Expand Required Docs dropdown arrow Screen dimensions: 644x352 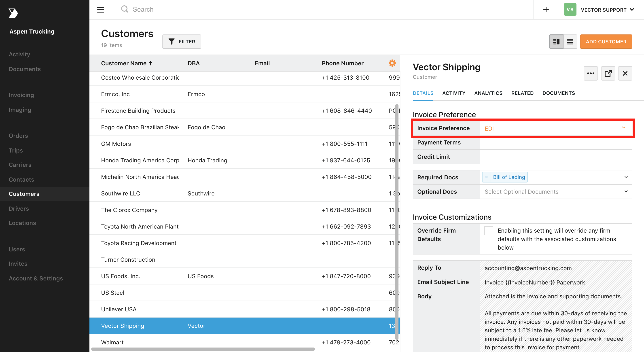pos(626,177)
